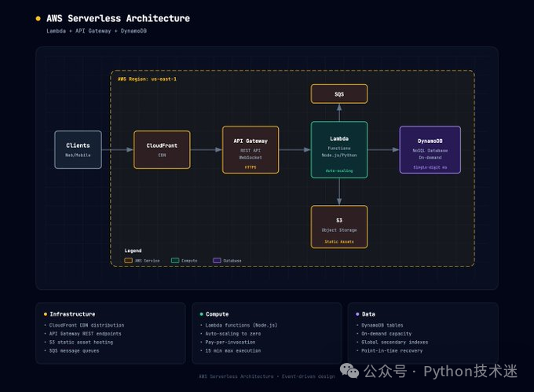Select the Clients Web/Mobile node
The width and height of the screenshot is (534, 392).
coord(78,149)
